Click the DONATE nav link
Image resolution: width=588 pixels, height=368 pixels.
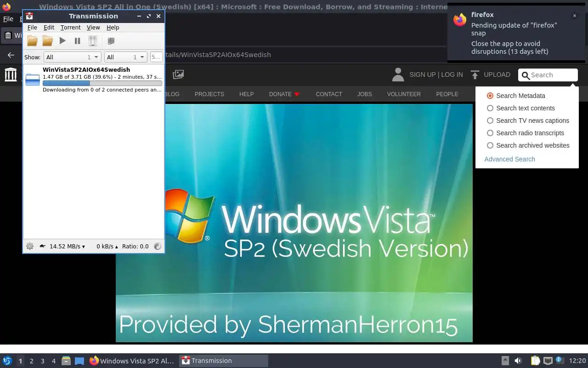coord(280,94)
